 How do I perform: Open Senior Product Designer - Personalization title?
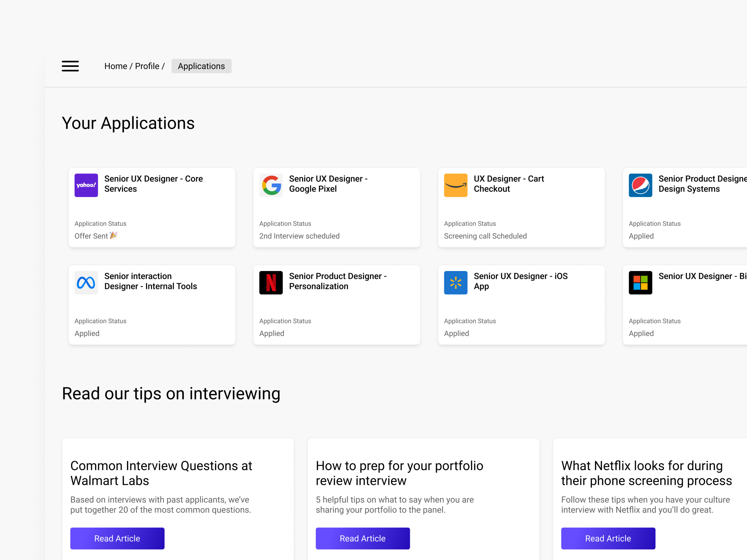click(x=338, y=281)
